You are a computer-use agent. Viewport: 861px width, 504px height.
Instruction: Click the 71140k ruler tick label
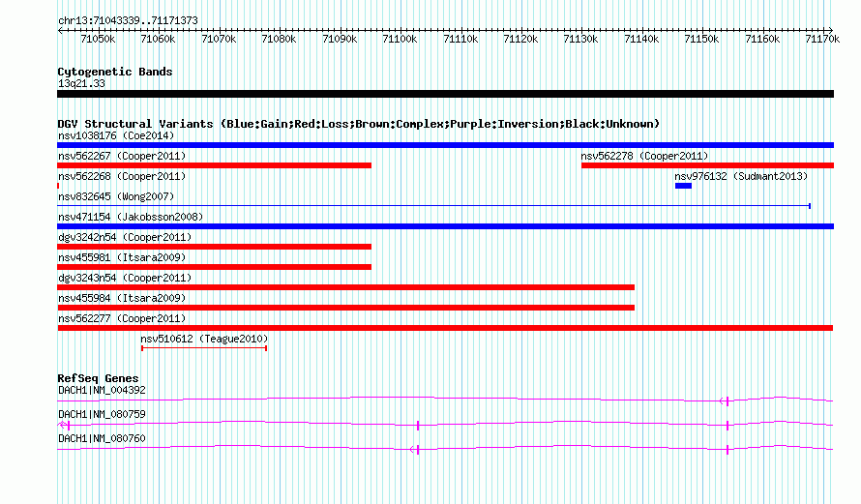click(x=641, y=39)
